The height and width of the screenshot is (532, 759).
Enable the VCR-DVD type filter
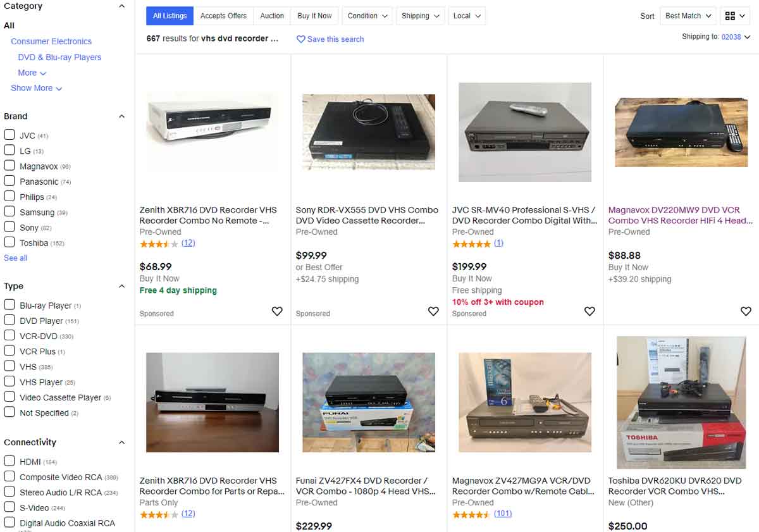point(9,336)
